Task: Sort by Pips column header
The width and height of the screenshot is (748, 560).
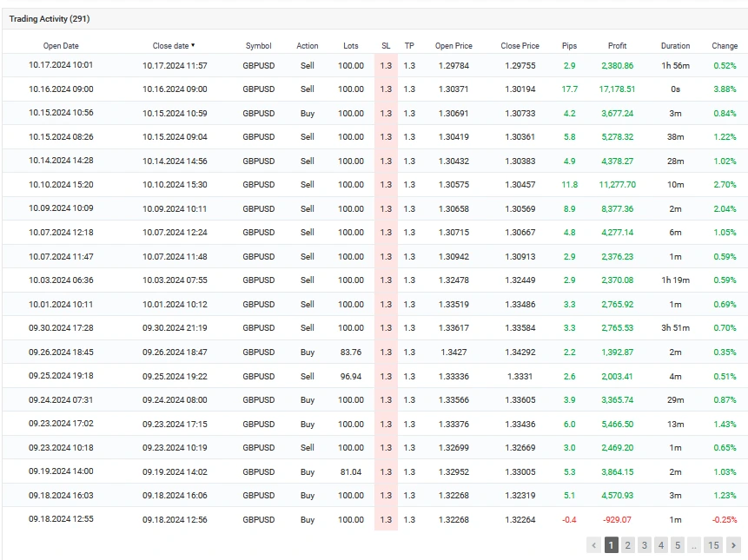Action: [570, 46]
